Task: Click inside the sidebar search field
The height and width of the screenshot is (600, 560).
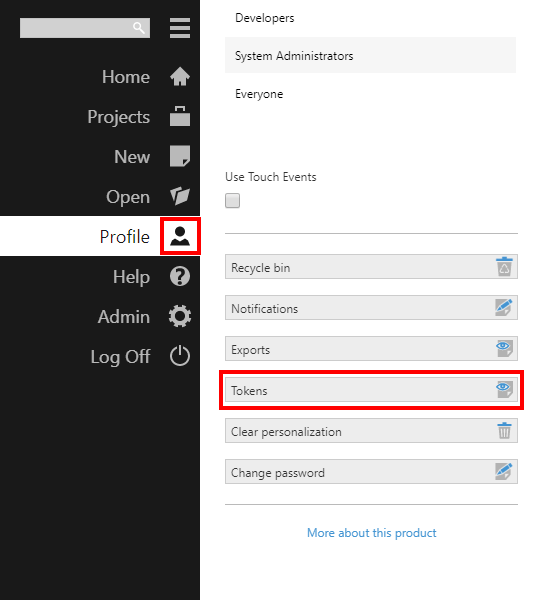Action: [x=75, y=28]
